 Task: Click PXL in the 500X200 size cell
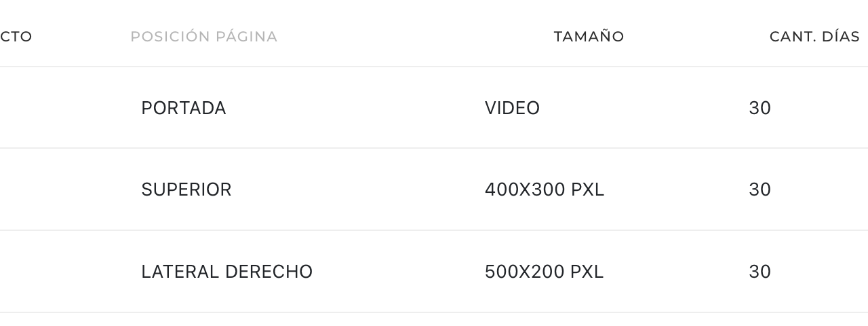coord(587,272)
